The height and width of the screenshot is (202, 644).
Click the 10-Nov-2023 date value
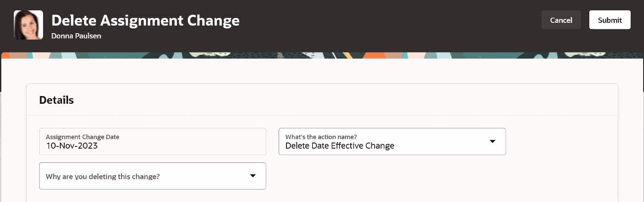[x=72, y=146]
